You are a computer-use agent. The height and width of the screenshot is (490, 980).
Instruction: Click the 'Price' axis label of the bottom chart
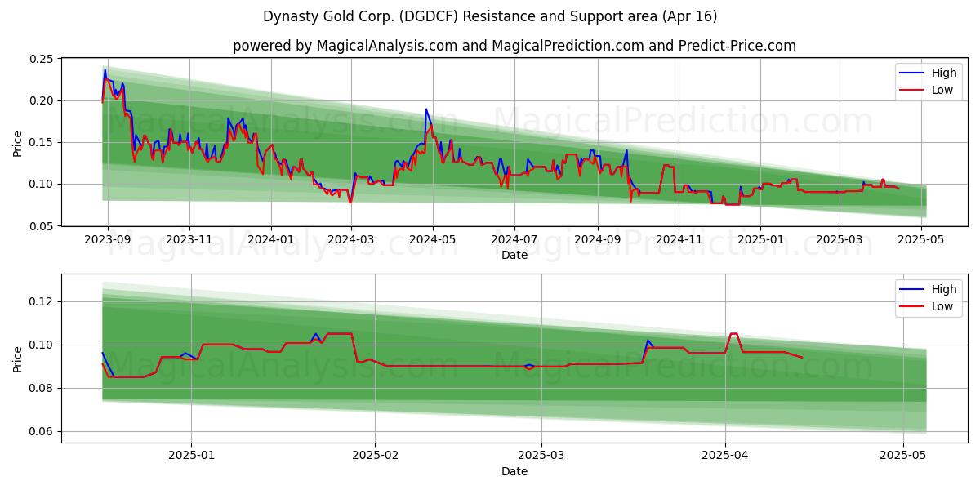click(18, 359)
